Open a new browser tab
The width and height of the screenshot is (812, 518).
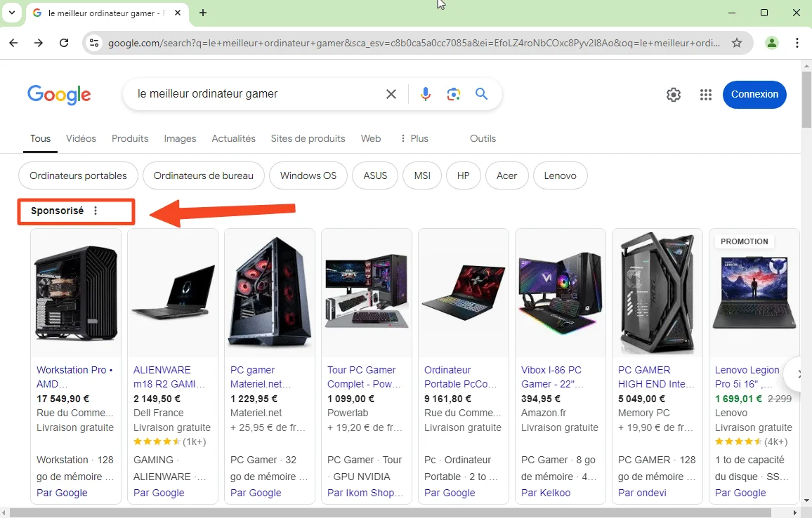203,13
